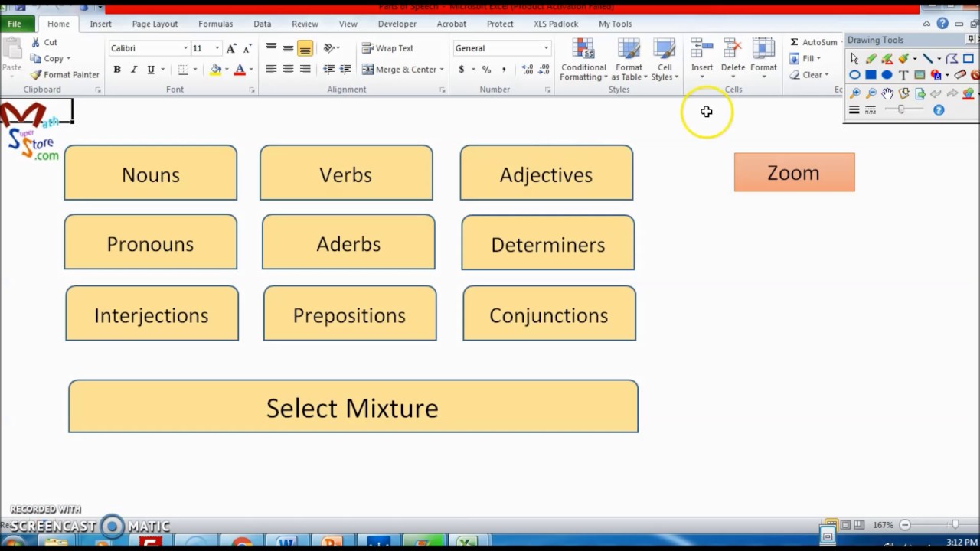Select the Text tool in Drawing Tools

click(903, 75)
